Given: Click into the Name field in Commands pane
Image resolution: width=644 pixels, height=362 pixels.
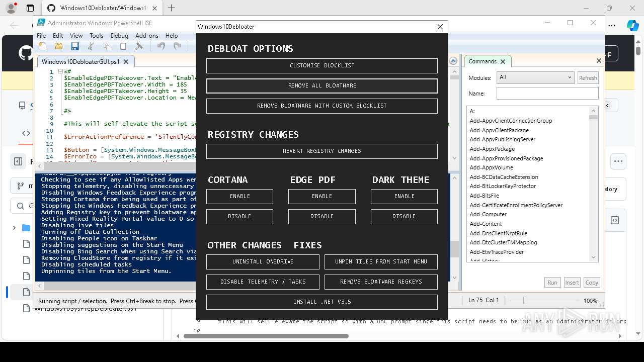Looking at the screenshot, I should point(547,94).
